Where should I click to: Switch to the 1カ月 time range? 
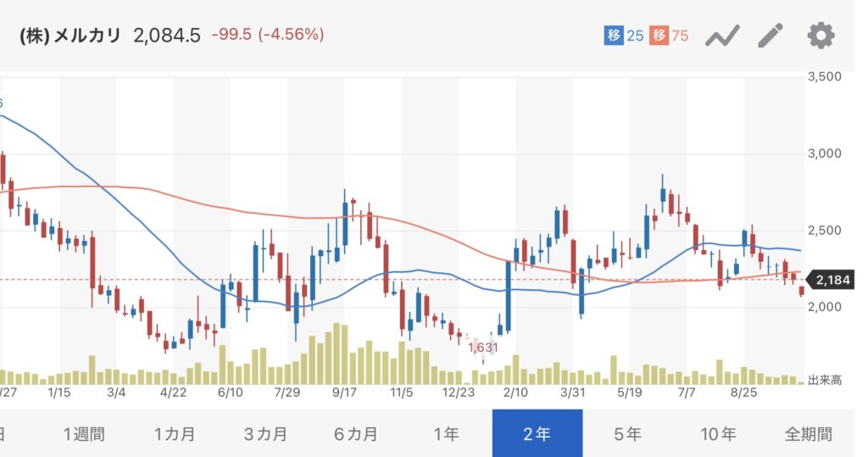(x=175, y=434)
